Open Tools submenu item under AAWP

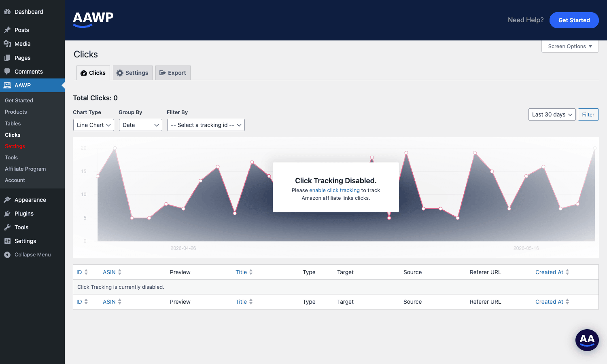coord(11,157)
